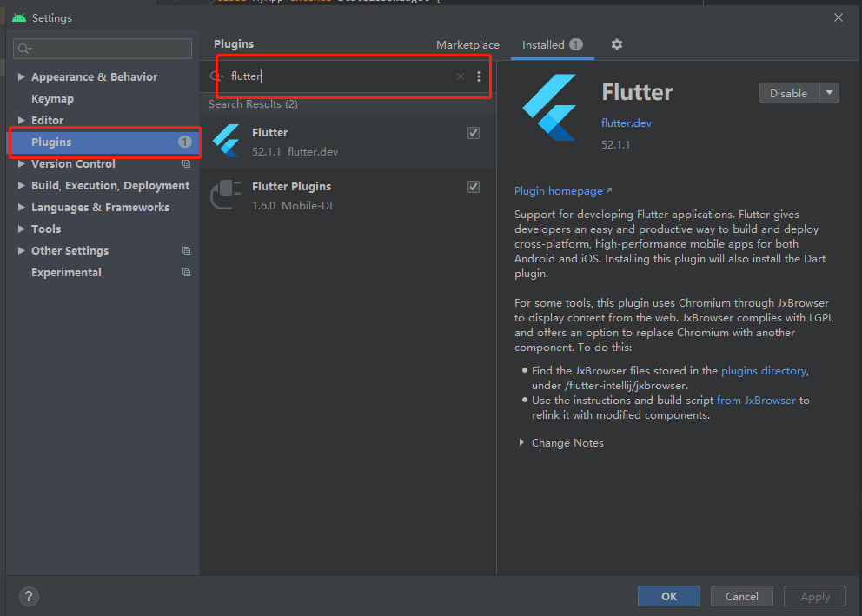Open the from JxBrowser link
Viewport: 862px width, 616px height.
point(756,401)
